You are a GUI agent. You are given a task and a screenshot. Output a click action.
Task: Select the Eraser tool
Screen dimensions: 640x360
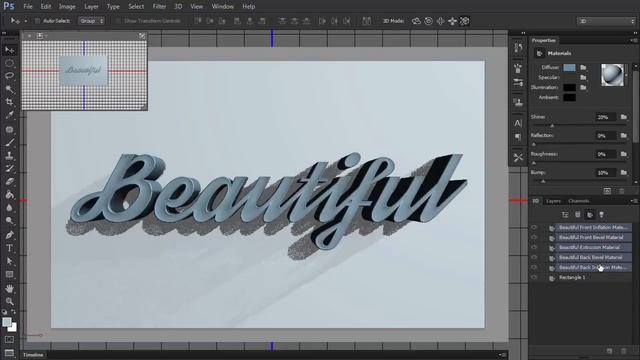(x=9, y=182)
